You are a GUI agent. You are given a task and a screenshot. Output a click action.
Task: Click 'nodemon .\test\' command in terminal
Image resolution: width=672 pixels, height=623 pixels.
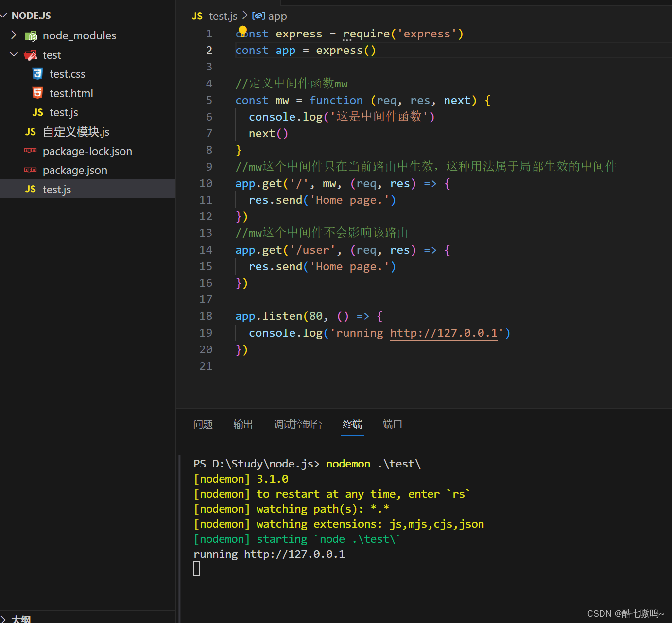(x=373, y=464)
